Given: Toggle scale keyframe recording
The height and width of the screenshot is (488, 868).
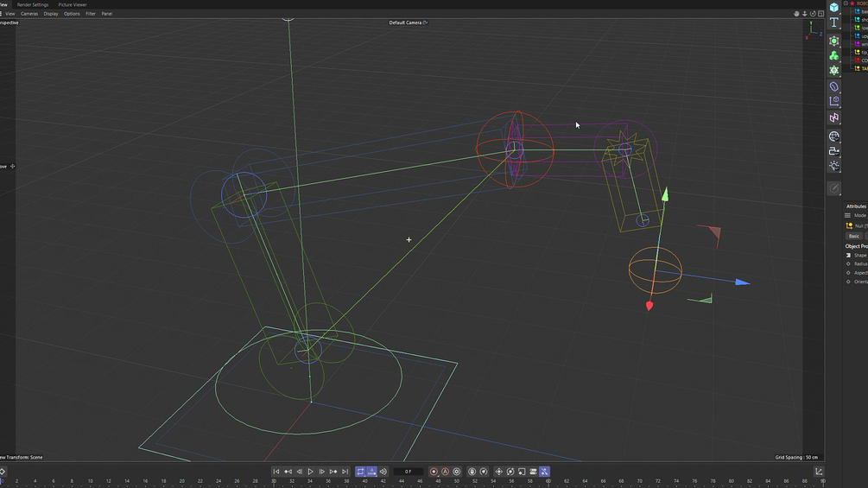Looking at the screenshot, I should click(x=522, y=472).
